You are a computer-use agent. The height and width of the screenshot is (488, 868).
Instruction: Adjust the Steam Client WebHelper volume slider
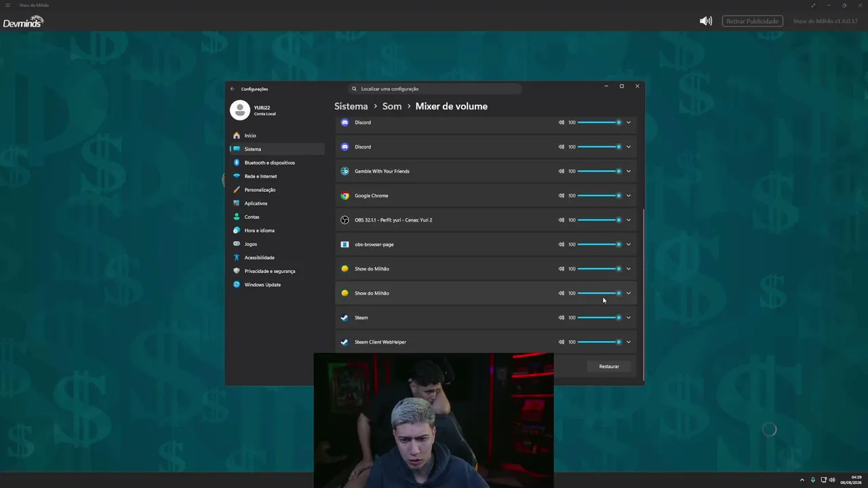point(599,342)
